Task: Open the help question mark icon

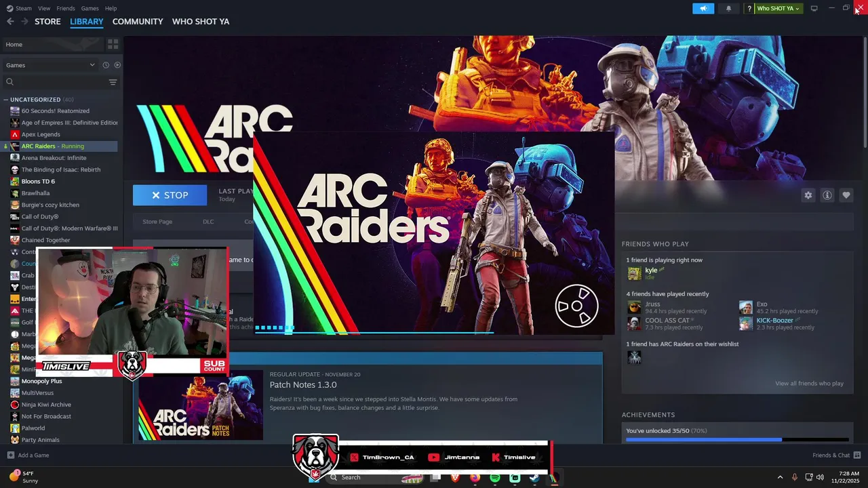Action: pos(749,8)
